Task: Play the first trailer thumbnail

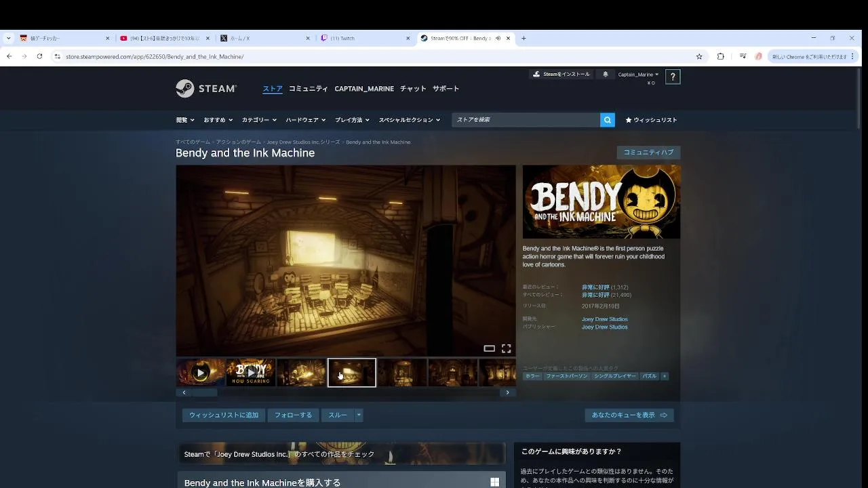Action: point(200,373)
